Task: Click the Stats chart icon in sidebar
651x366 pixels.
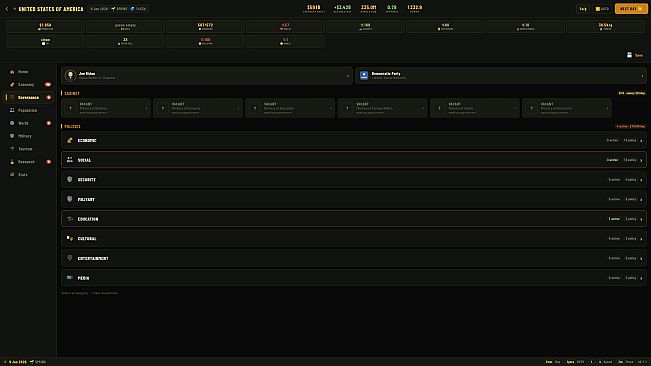Action: pyautogui.click(x=12, y=175)
